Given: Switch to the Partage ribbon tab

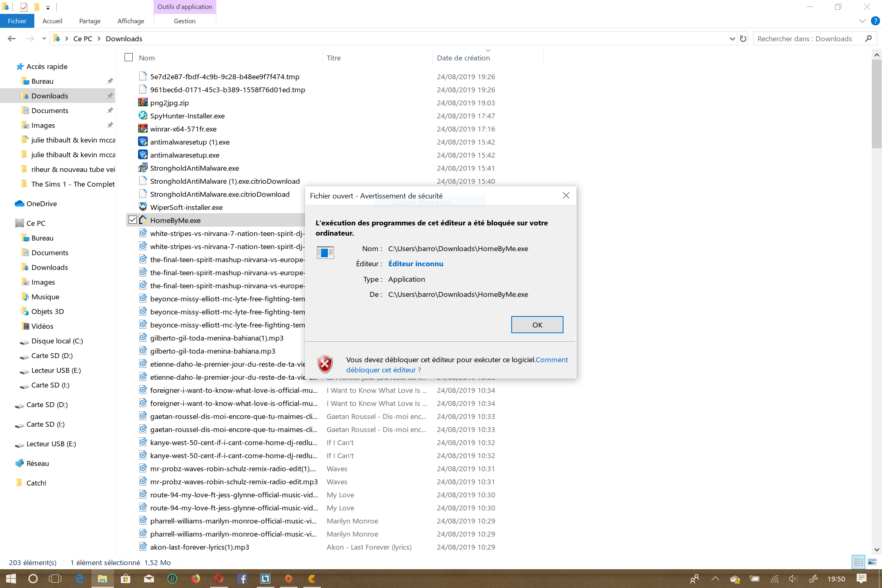Looking at the screenshot, I should [90, 21].
